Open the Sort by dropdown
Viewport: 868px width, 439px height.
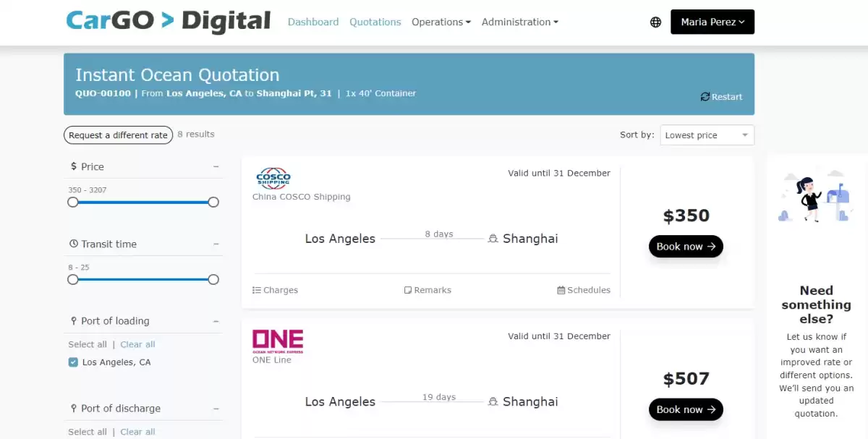[707, 135]
